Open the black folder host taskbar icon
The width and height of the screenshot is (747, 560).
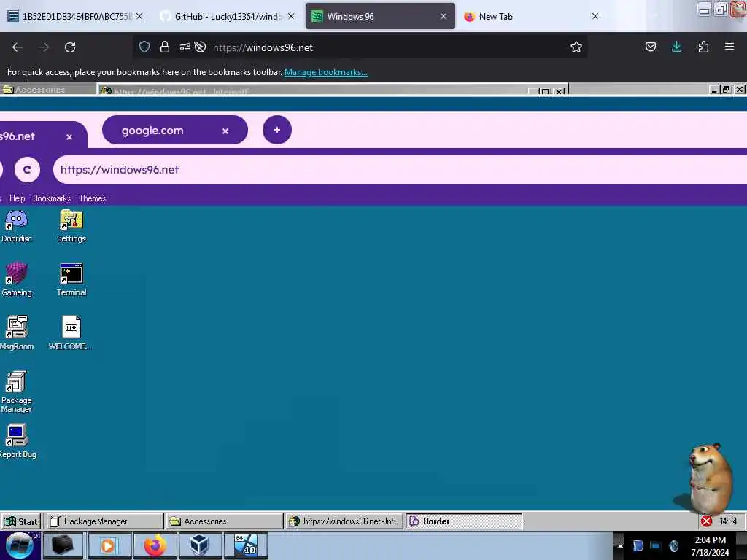click(x=63, y=545)
